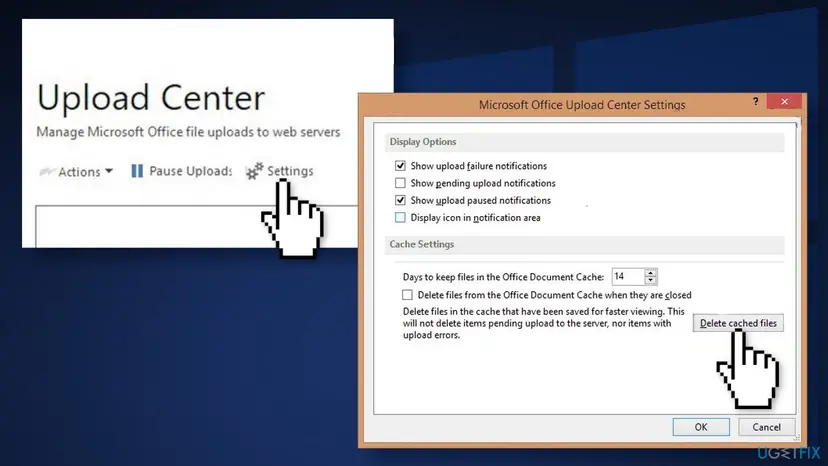Decrease days with the spinner down arrow
This screenshot has width=828, height=466.
coord(651,281)
